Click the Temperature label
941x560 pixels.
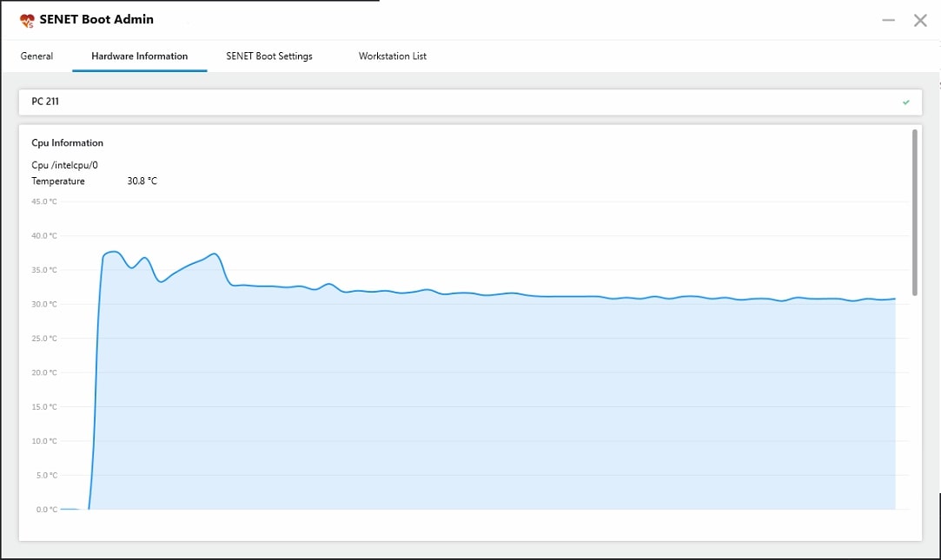pyautogui.click(x=58, y=181)
